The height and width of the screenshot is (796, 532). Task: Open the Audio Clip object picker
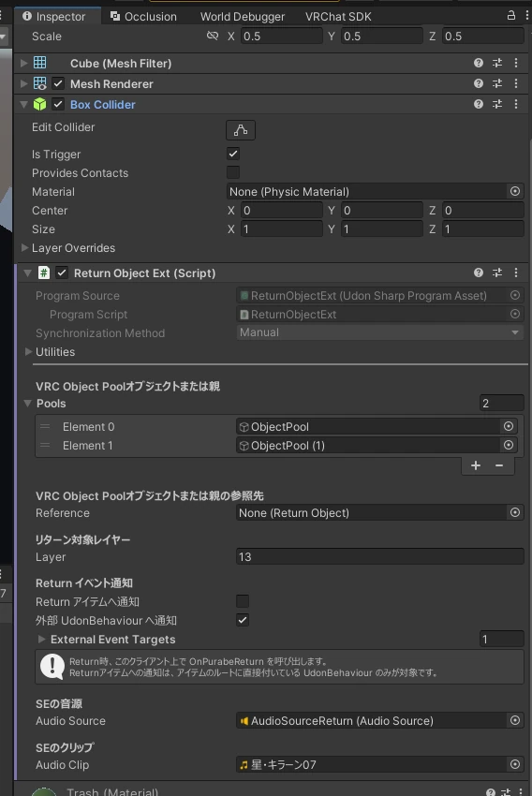[515, 764]
